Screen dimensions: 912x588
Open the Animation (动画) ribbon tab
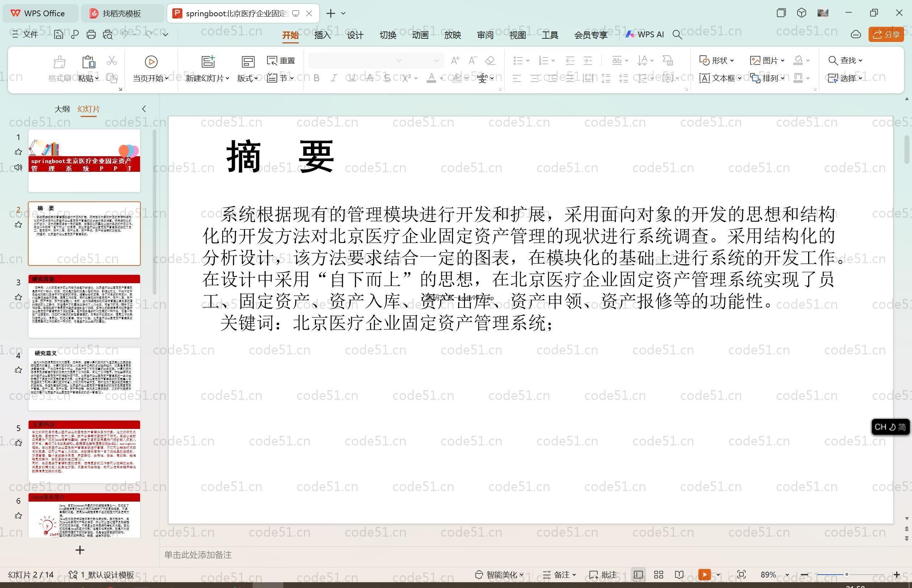coord(420,35)
